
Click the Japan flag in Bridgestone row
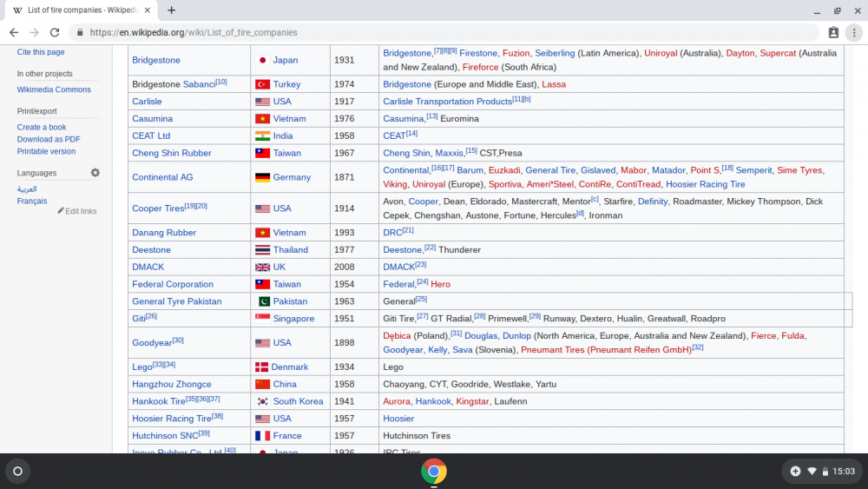262,60
